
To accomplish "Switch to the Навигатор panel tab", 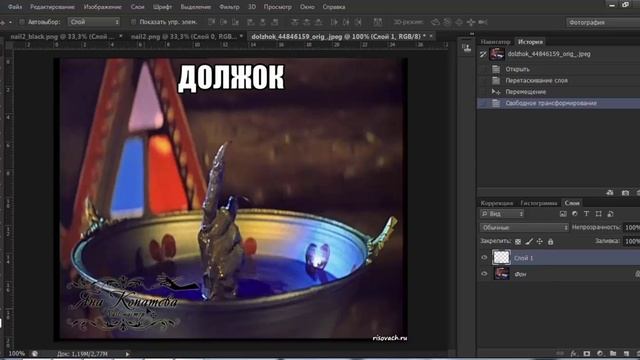I will tap(495, 42).
